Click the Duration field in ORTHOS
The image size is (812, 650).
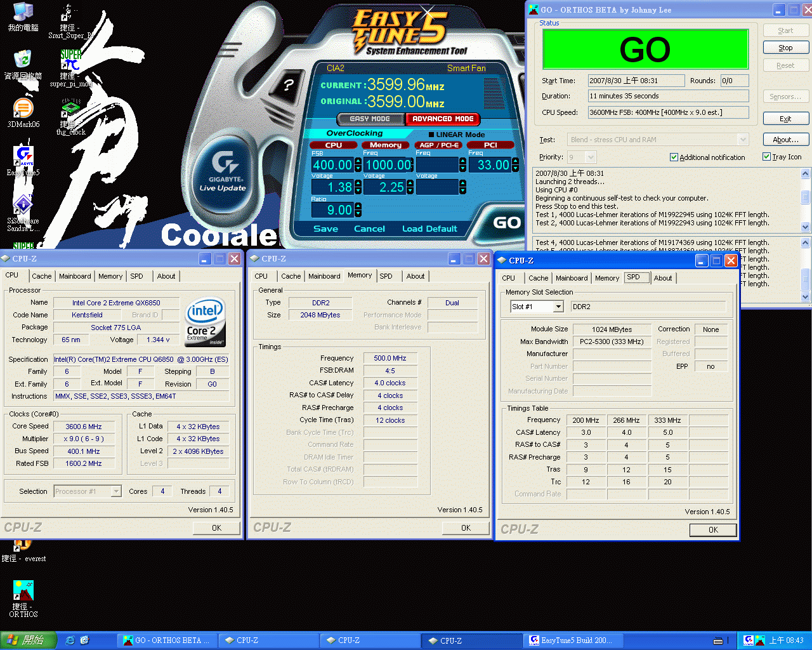tap(668, 96)
